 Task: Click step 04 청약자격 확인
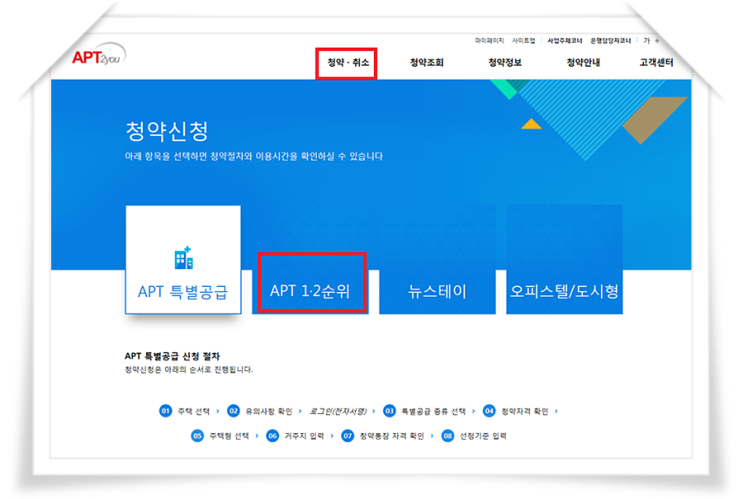516,411
